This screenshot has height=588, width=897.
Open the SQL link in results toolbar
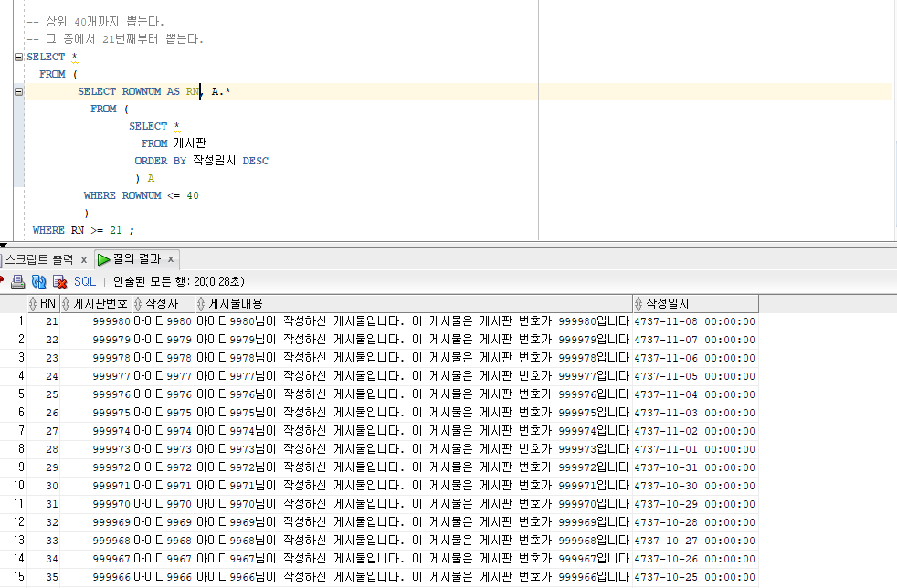pyautogui.click(x=84, y=281)
